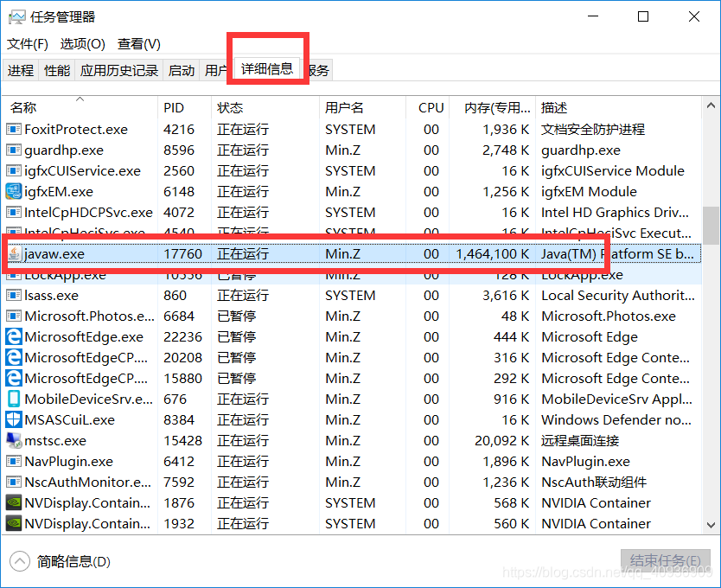Click the scrollbar up arrow
The width and height of the screenshot is (721, 588).
pos(711,105)
